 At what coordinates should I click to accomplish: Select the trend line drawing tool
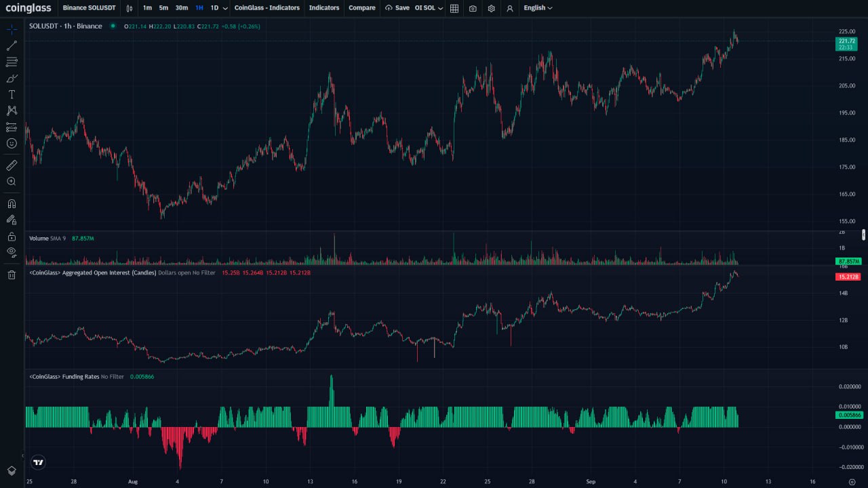(x=12, y=46)
